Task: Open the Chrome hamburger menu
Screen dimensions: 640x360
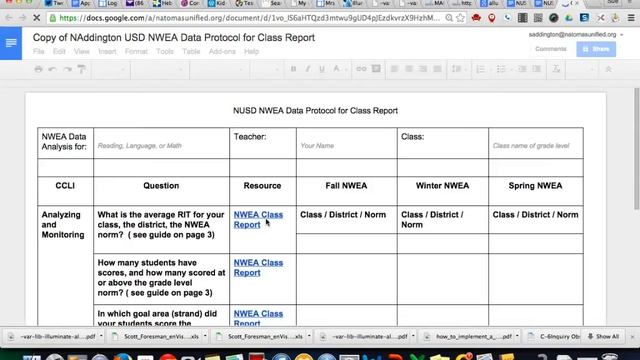Action: tap(631, 18)
